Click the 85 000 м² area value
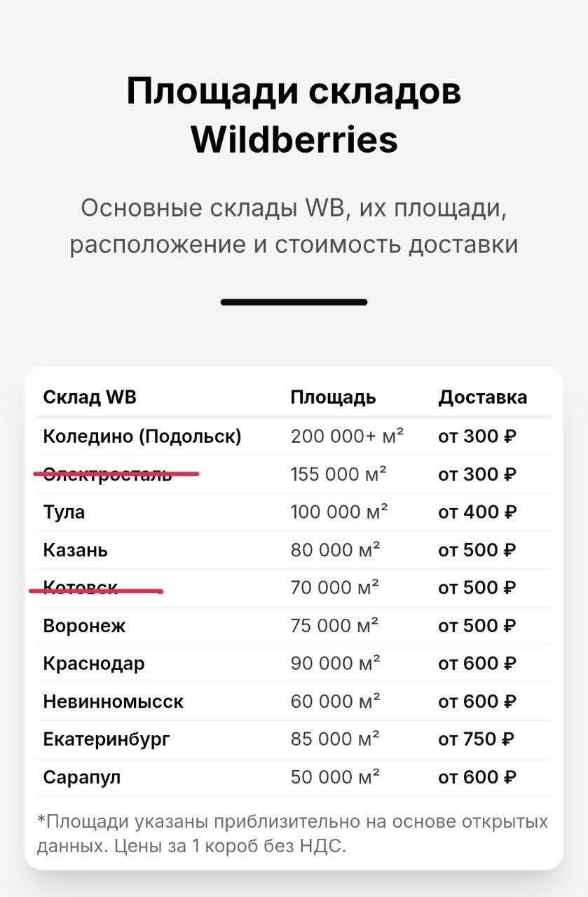 (336, 739)
